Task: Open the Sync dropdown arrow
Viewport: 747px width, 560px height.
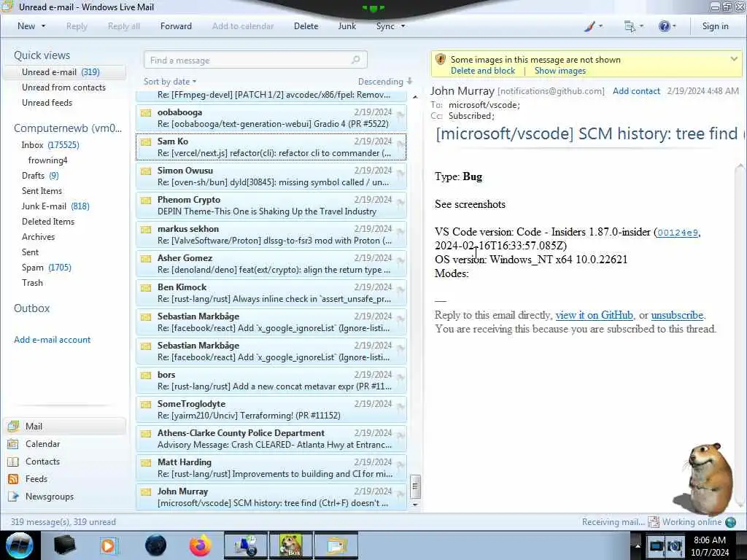Action: click(403, 26)
